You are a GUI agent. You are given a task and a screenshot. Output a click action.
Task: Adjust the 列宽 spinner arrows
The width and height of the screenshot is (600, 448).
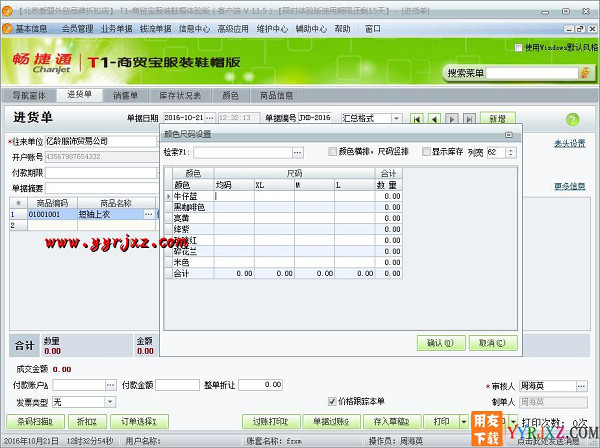click(x=511, y=153)
